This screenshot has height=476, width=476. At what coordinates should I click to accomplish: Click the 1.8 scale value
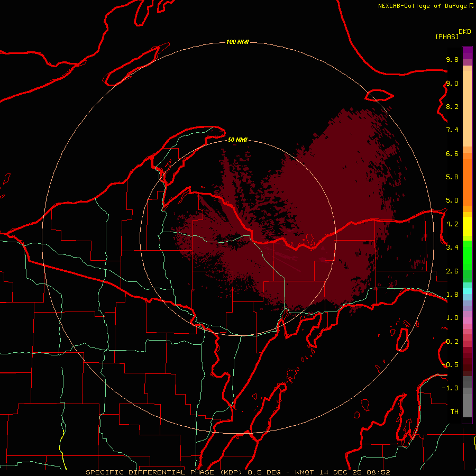point(452,295)
